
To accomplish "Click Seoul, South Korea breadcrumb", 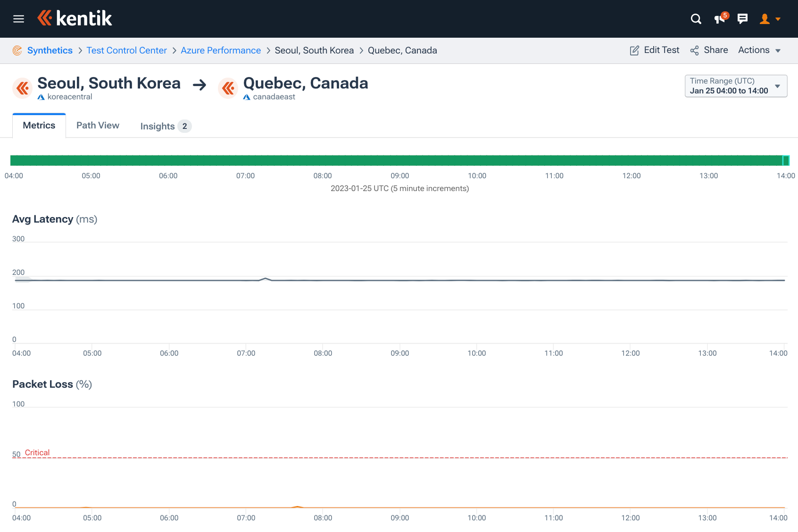I will coord(314,50).
